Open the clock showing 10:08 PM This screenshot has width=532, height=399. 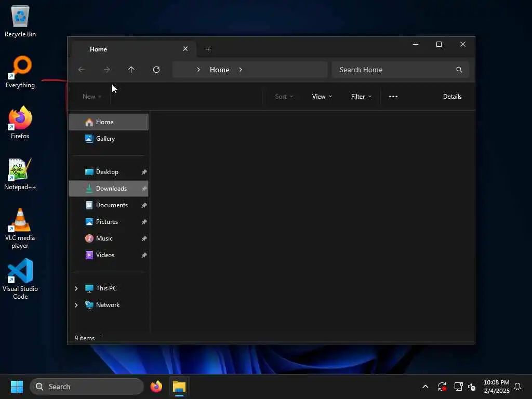(x=496, y=387)
